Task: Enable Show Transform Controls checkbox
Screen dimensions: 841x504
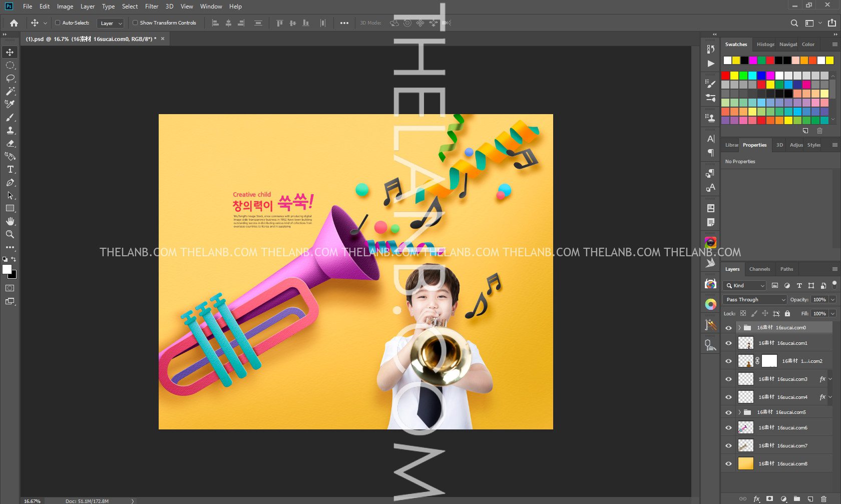Action: pos(135,23)
